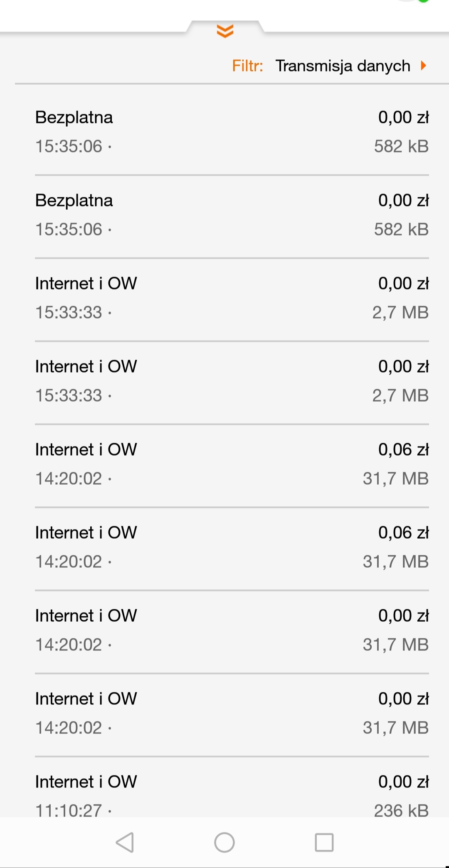This screenshot has height=868, width=449.
Task: Open recent apps with the square button
Action: point(324,843)
